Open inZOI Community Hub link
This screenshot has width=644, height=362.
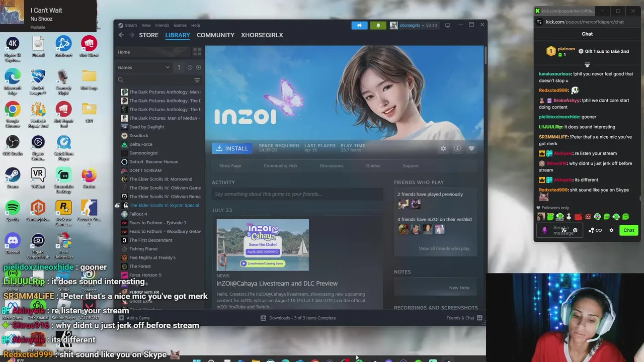(280, 165)
